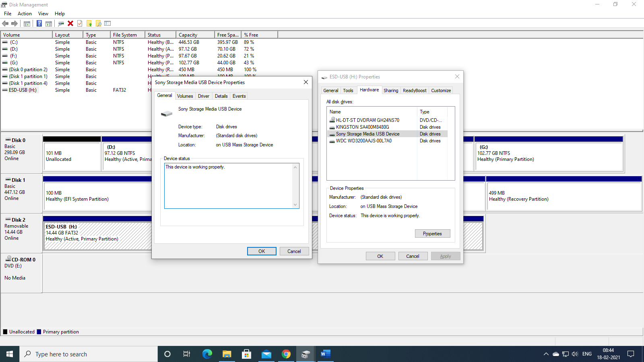The height and width of the screenshot is (362, 644).
Task: Click the checkmark document toolbar icon
Action: click(x=80, y=23)
